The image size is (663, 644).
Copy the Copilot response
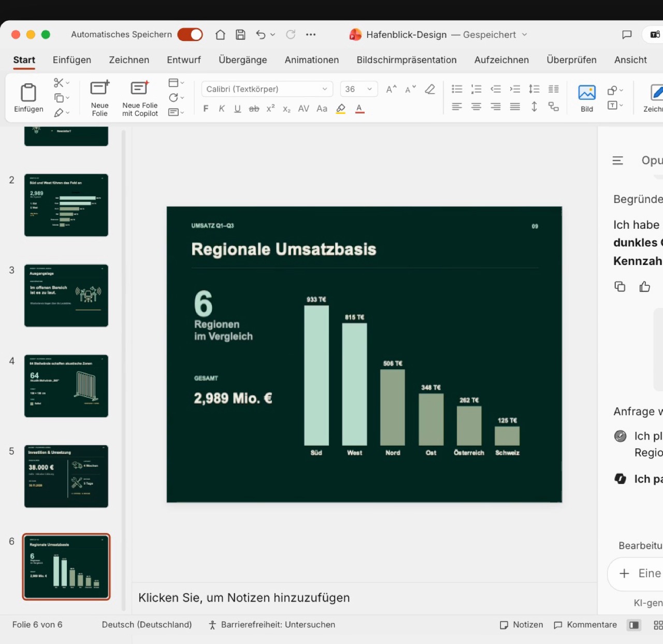619,287
